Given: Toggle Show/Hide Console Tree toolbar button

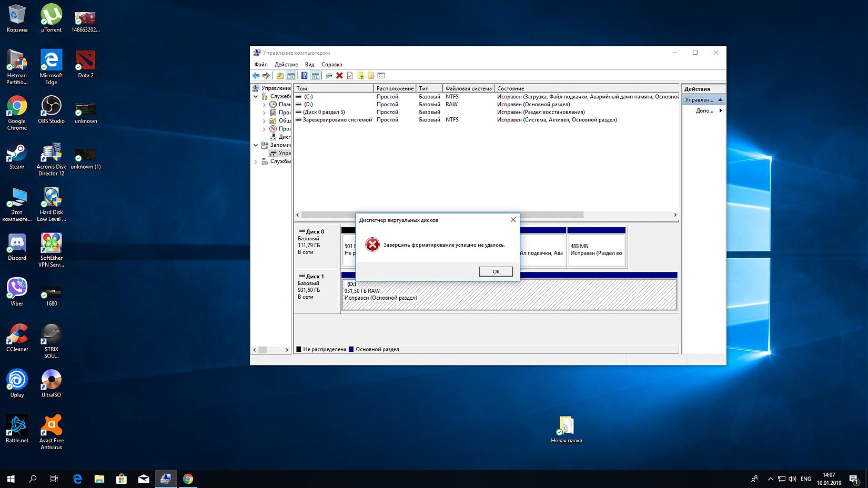Looking at the screenshot, I should tap(290, 76).
